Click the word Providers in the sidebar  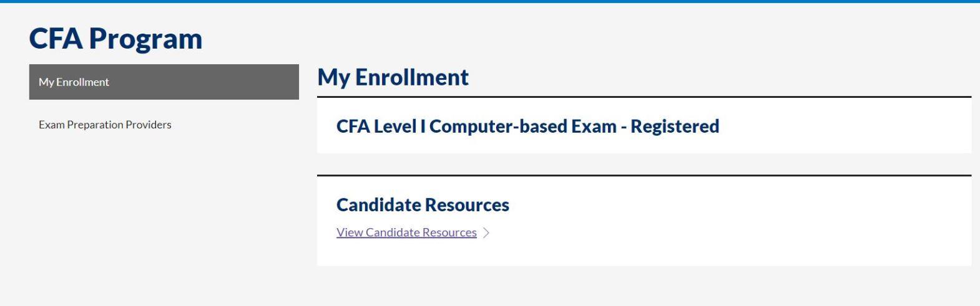tap(149, 125)
